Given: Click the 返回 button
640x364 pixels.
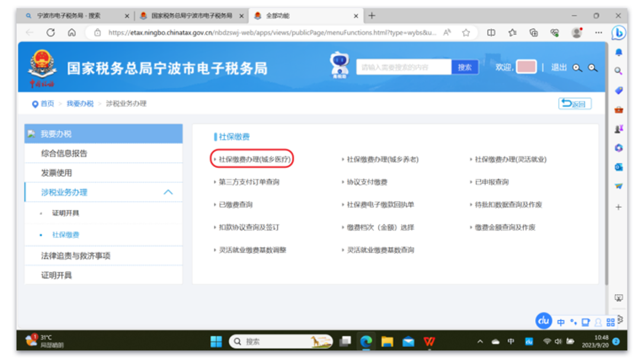Looking at the screenshot, I should (574, 104).
